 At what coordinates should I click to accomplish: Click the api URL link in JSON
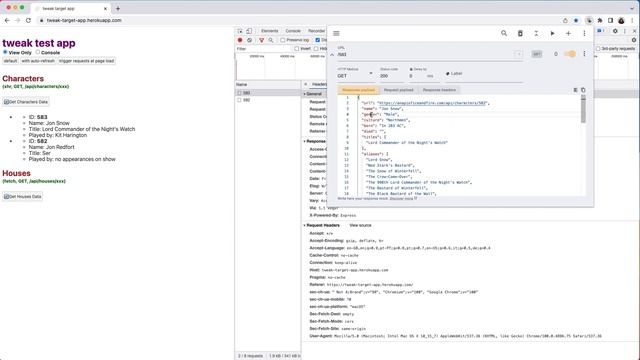tap(432, 103)
